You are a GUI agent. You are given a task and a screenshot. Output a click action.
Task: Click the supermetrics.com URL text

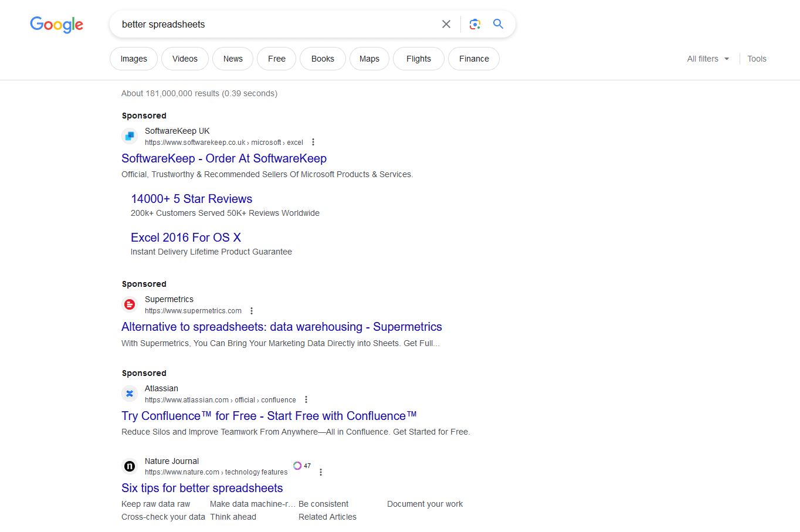pyautogui.click(x=193, y=311)
